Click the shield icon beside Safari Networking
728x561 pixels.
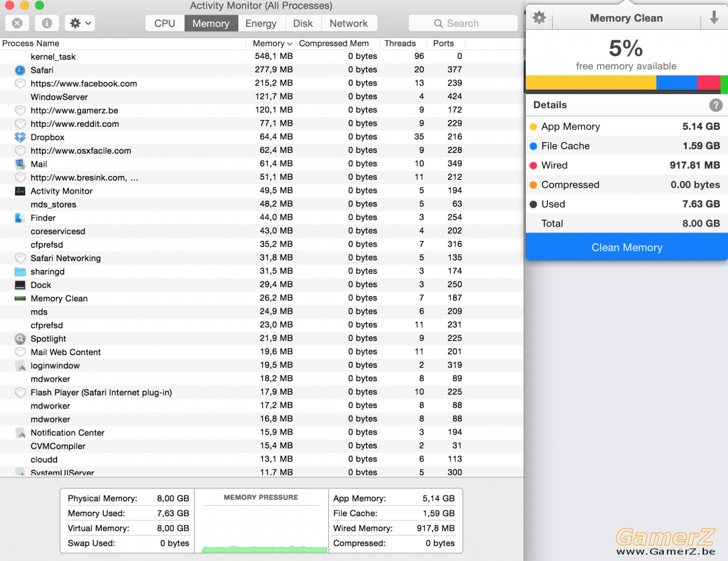(x=20, y=258)
